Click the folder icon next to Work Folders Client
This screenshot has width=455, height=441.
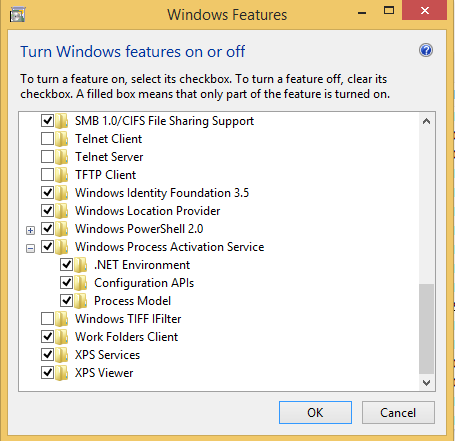click(62, 337)
